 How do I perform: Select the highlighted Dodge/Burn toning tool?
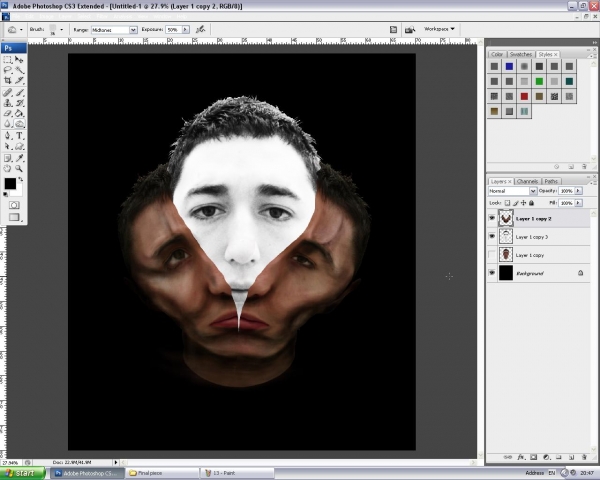(x=19, y=124)
